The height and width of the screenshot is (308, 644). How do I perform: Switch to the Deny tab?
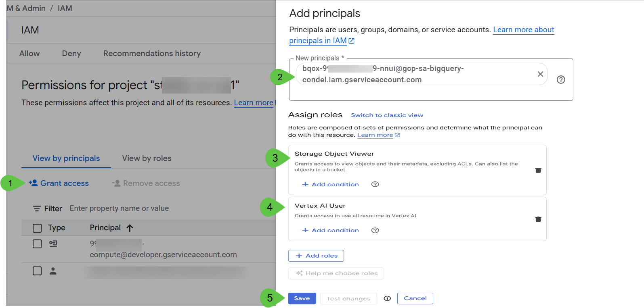pos(71,54)
